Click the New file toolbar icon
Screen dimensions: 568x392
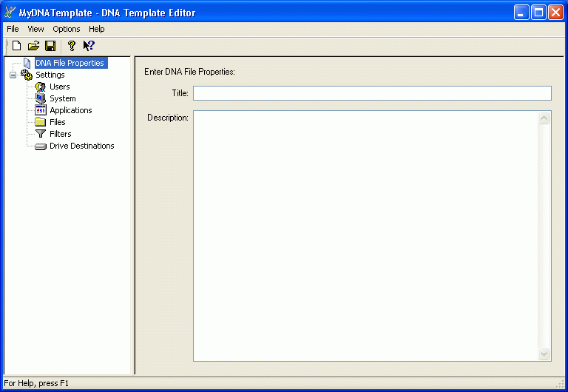(17, 46)
